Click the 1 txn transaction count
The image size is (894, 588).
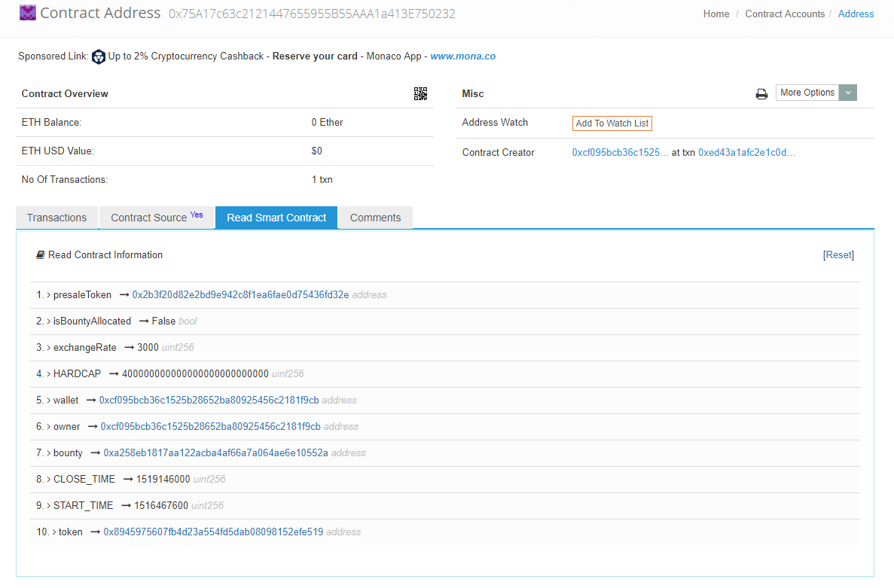[x=322, y=179]
